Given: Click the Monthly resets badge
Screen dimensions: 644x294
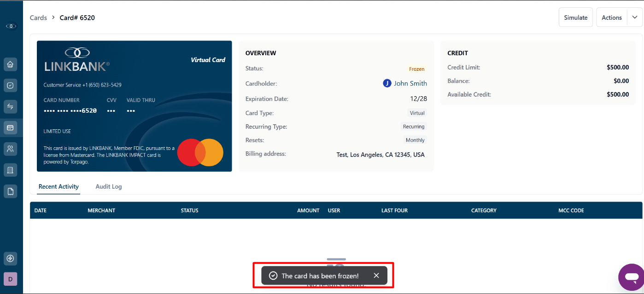Looking at the screenshot, I should (415, 140).
